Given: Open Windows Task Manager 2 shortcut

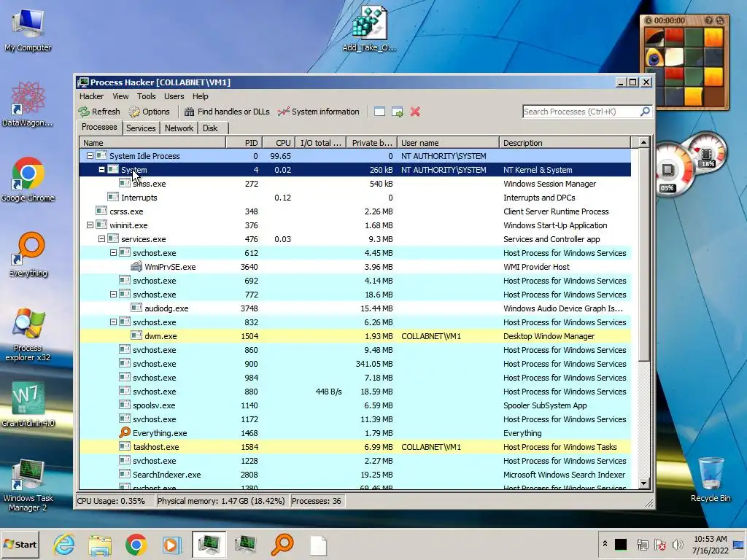Looking at the screenshot, I should click(28, 485).
